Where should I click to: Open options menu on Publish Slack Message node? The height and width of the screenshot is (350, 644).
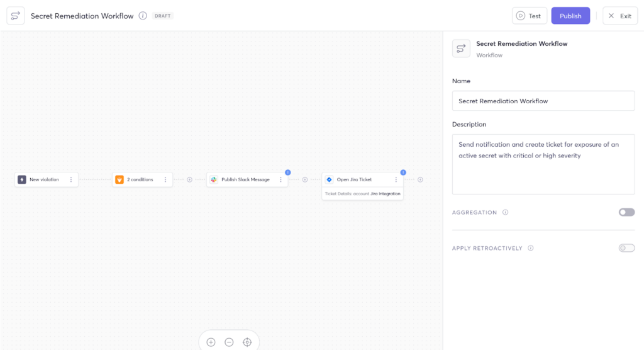click(280, 179)
